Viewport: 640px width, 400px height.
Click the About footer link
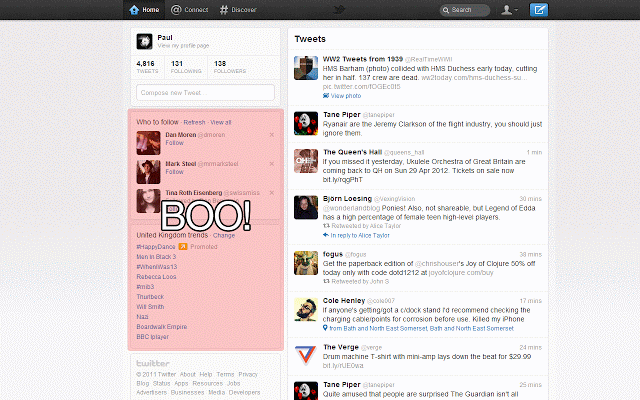tap(188, 374)
